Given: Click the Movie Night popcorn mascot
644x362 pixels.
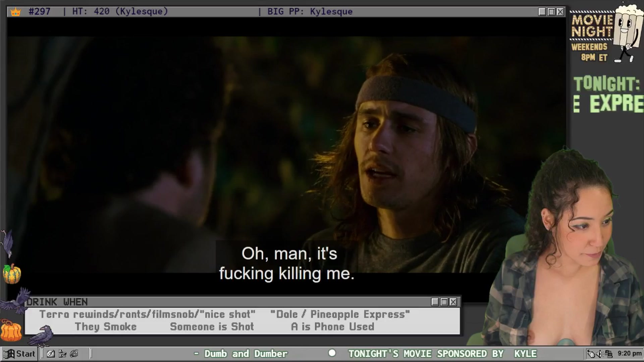Looking at the screenshot, I should point(628,33).
